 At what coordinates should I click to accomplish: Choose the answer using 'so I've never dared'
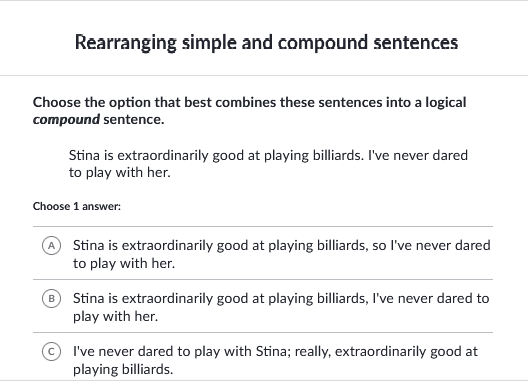coord(282,254)
